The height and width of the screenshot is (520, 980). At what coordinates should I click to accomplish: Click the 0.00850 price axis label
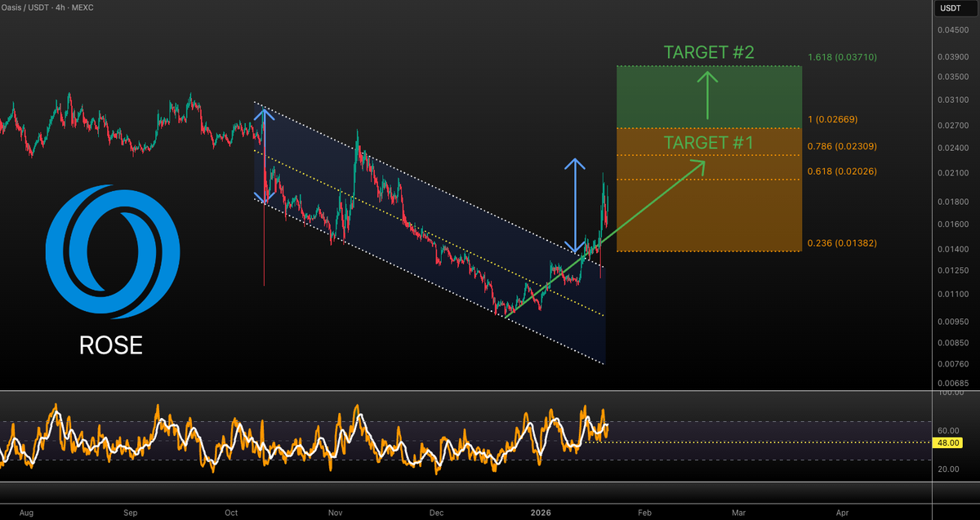tap(951, 343)
